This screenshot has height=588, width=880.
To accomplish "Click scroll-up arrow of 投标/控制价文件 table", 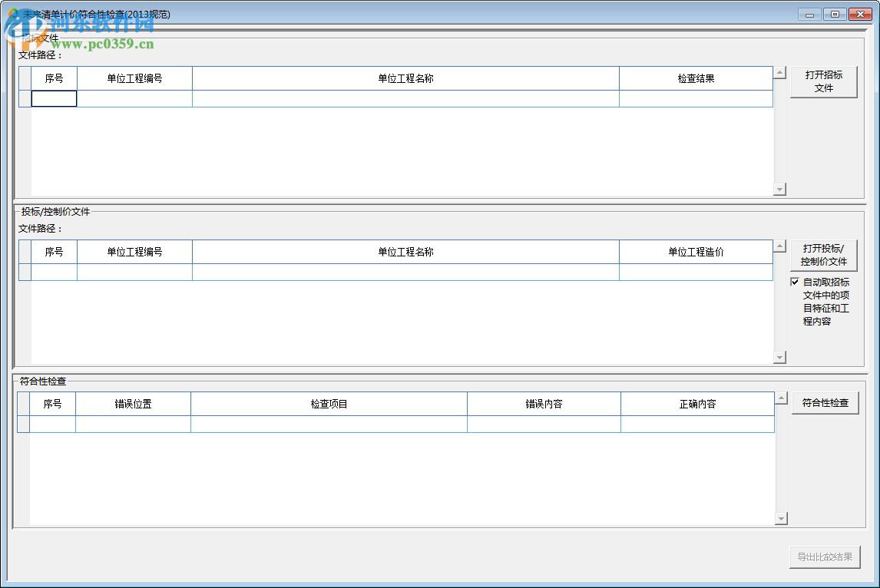I will (779, 246).
